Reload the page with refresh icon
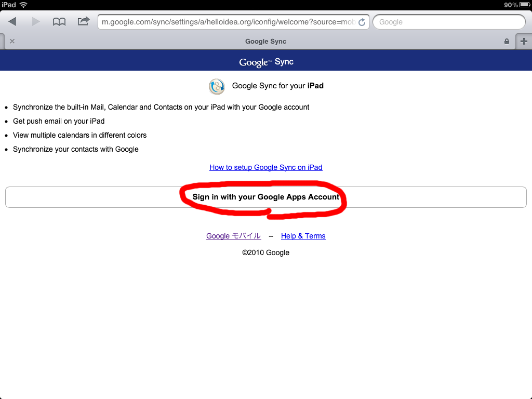 [362, 22]
